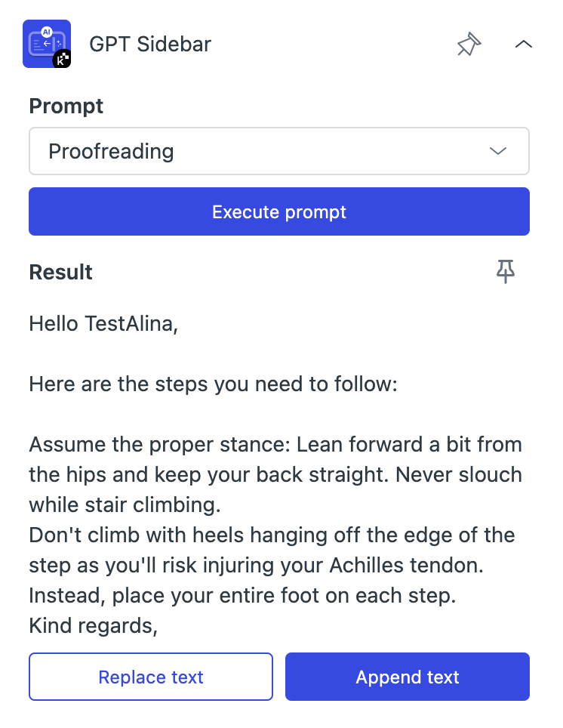Click the Result section heading
This screenshot has height=728, width=563.
[x=61, y=272]
